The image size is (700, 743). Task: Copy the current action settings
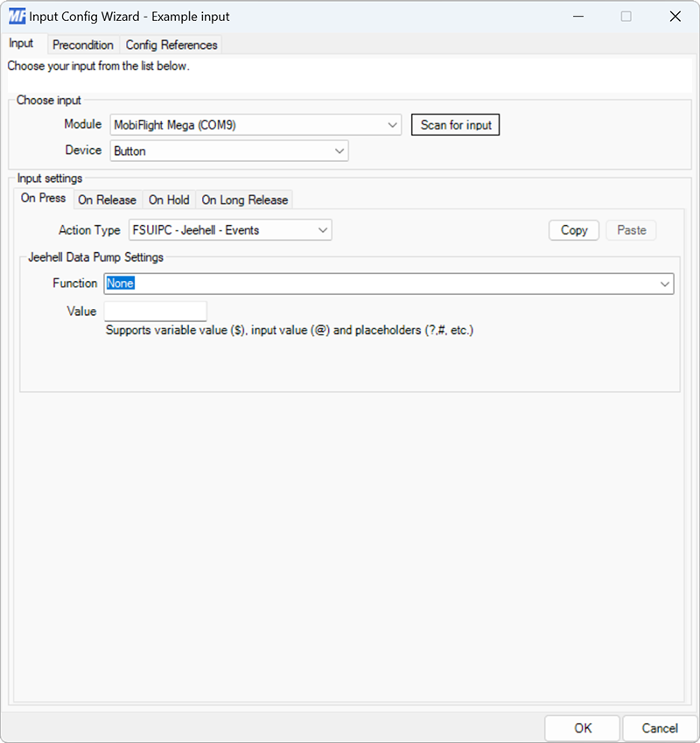click(x=573, y=229)
